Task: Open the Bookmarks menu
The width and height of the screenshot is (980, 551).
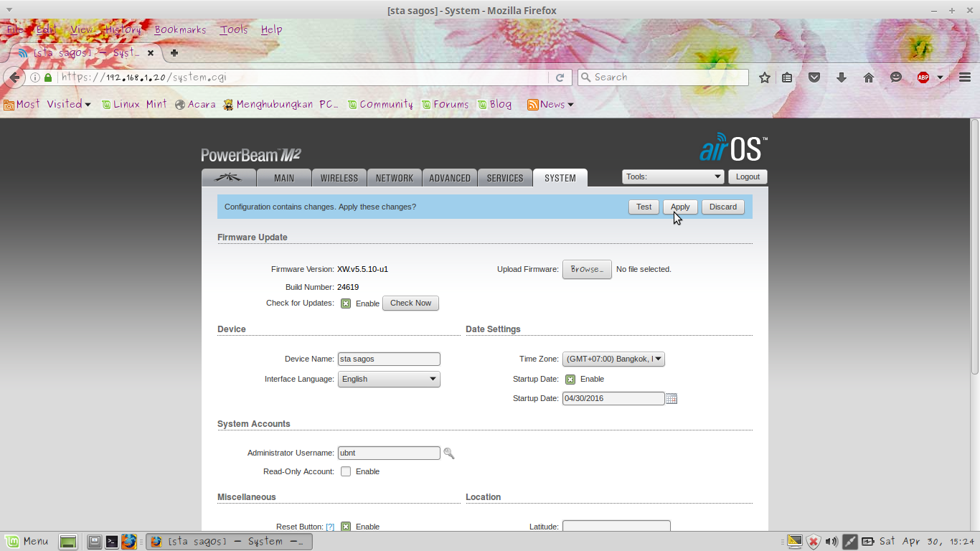Action: pos(179,29)
